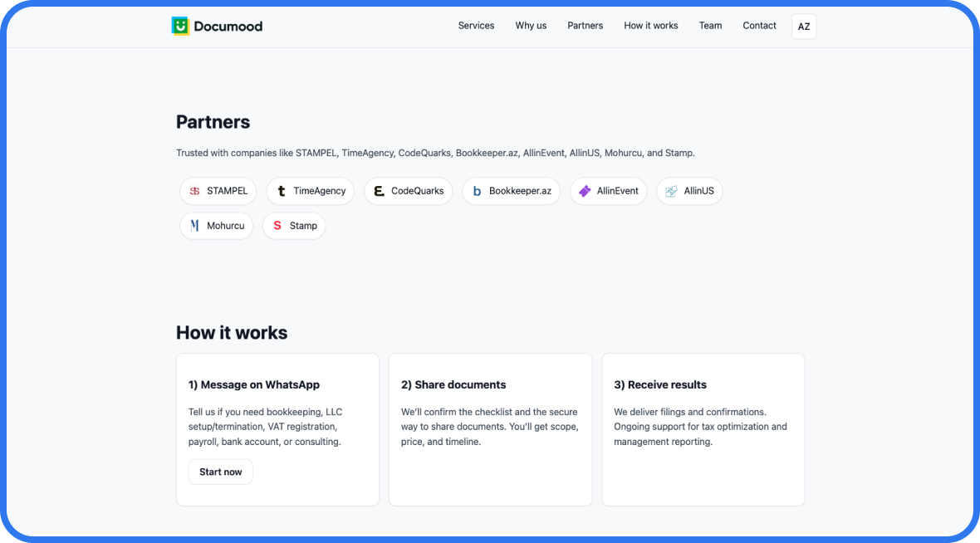This screenshot has height=543, width=980.
Task: Select the Receive results step card
Action: pyautogui.click(x=703, y=429)
